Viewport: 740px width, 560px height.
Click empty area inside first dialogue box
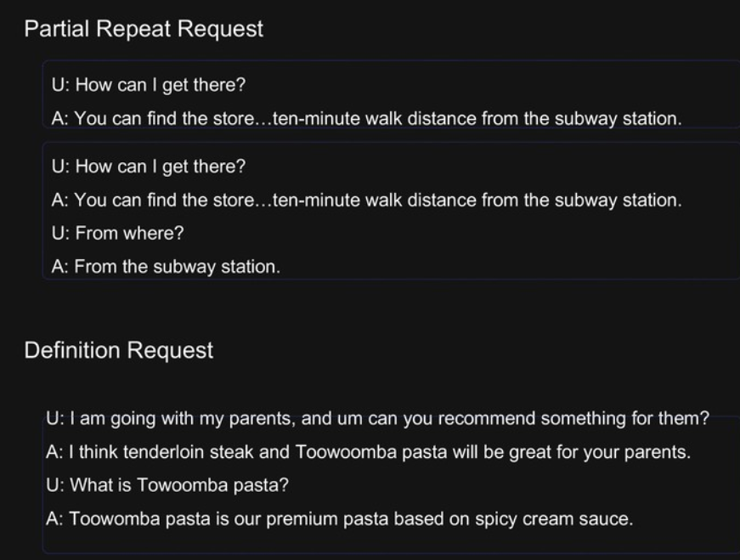(472, 85)
